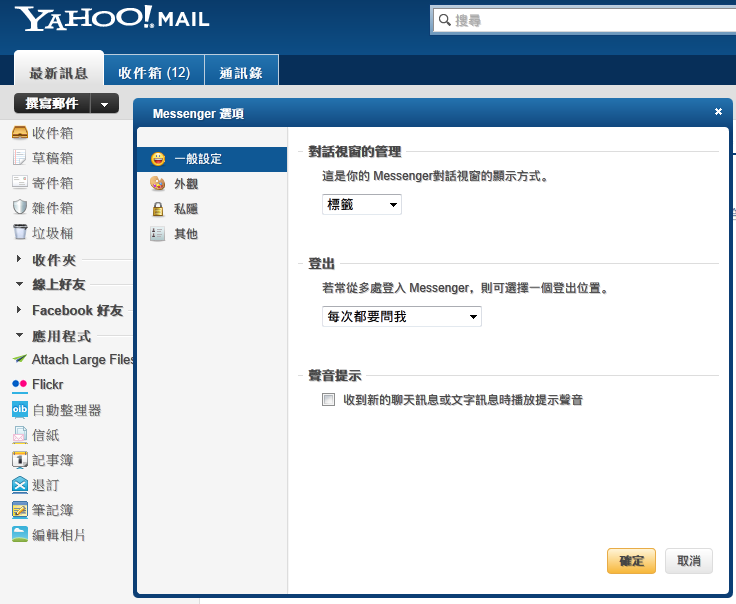Click the contact card icon for 其他
Screen dimensions: 736x604
click(158, 234)
